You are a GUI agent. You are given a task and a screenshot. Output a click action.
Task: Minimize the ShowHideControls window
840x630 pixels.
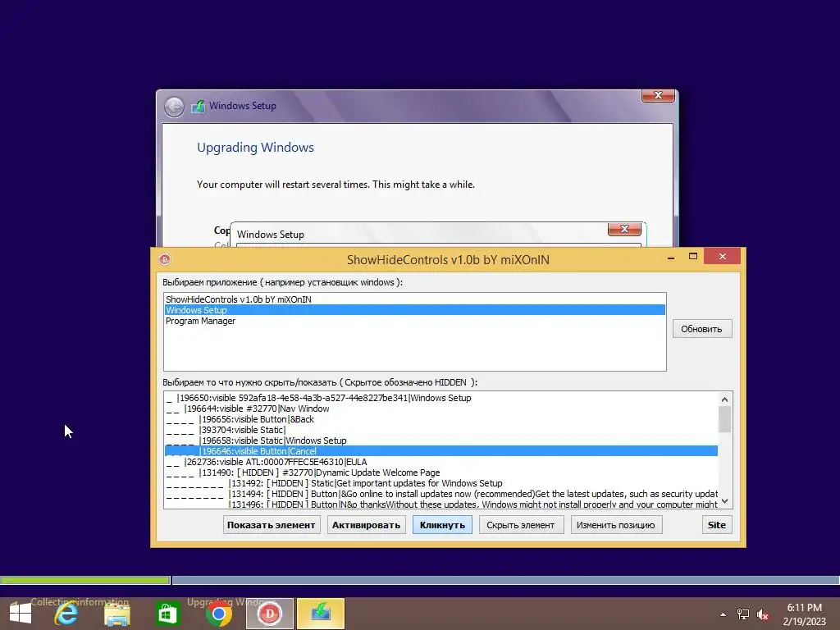[x=671, y=257]
